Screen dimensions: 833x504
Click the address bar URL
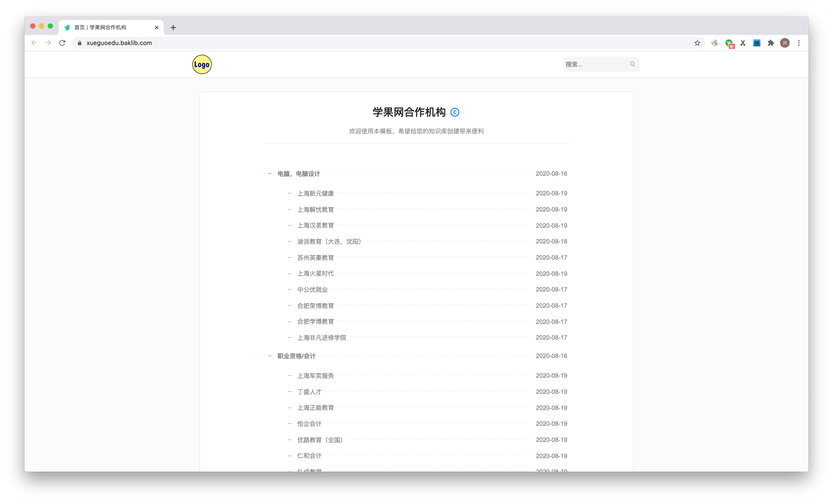click(119, 43)
